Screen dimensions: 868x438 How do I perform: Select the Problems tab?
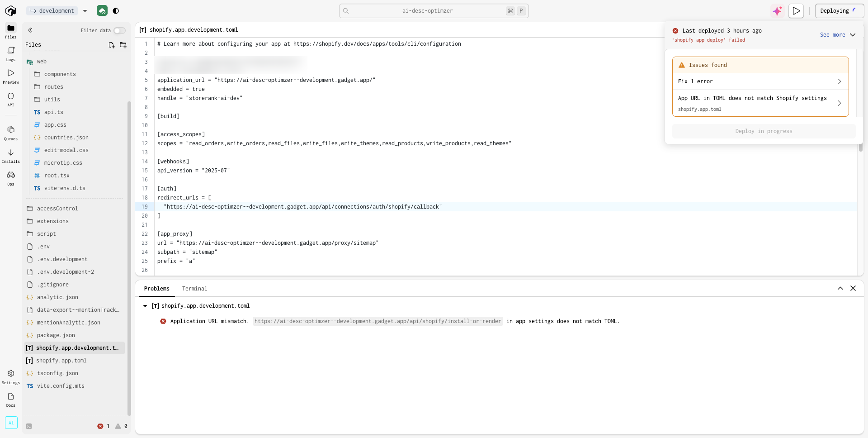pos(156,289)
